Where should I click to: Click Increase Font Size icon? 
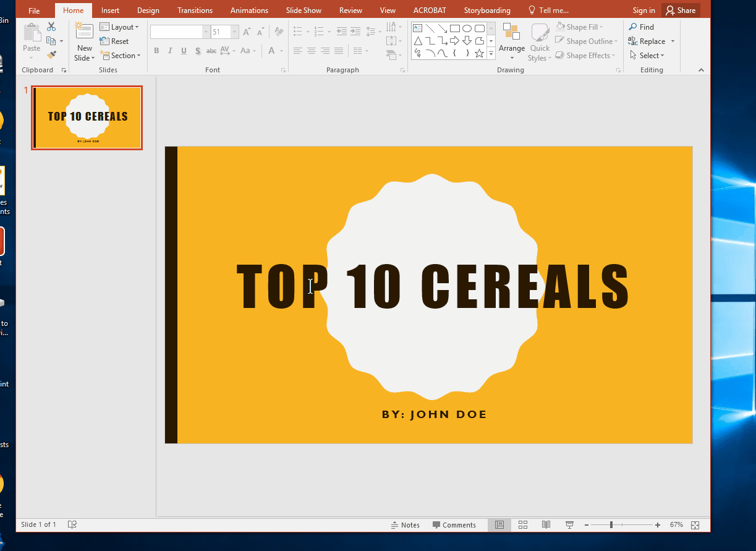[247, 32]
